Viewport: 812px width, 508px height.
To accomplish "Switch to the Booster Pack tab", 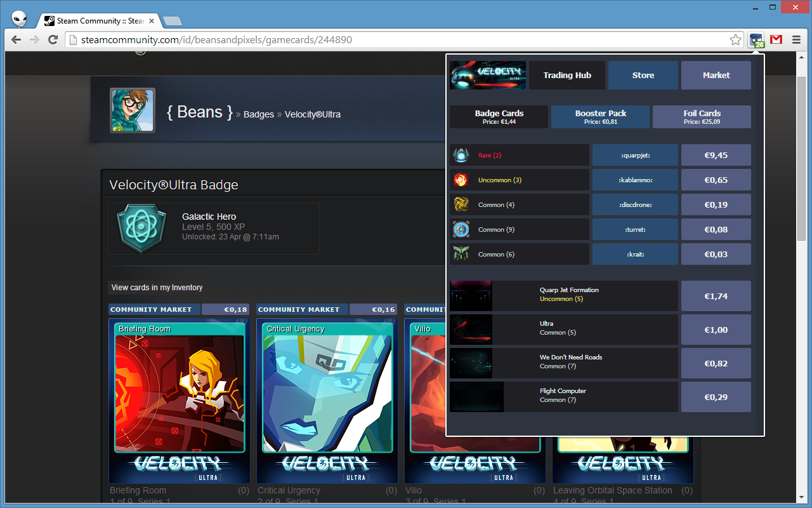I will click(x=600, y=117).
